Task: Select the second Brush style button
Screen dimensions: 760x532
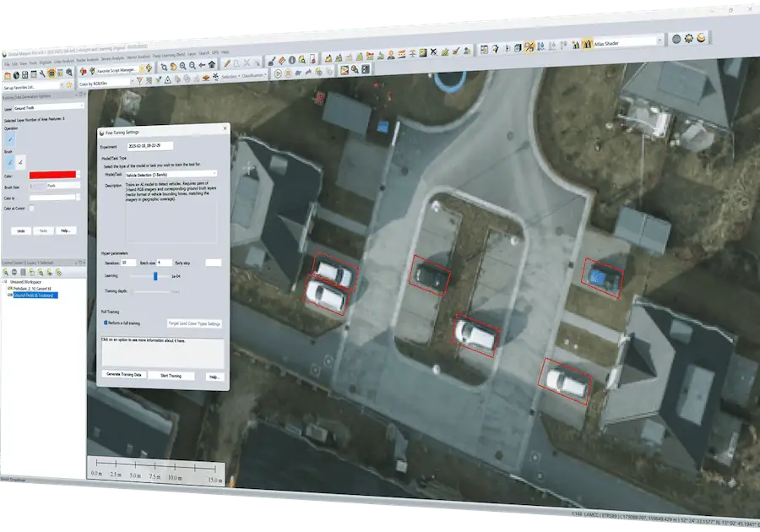Action: pos(20,162)
